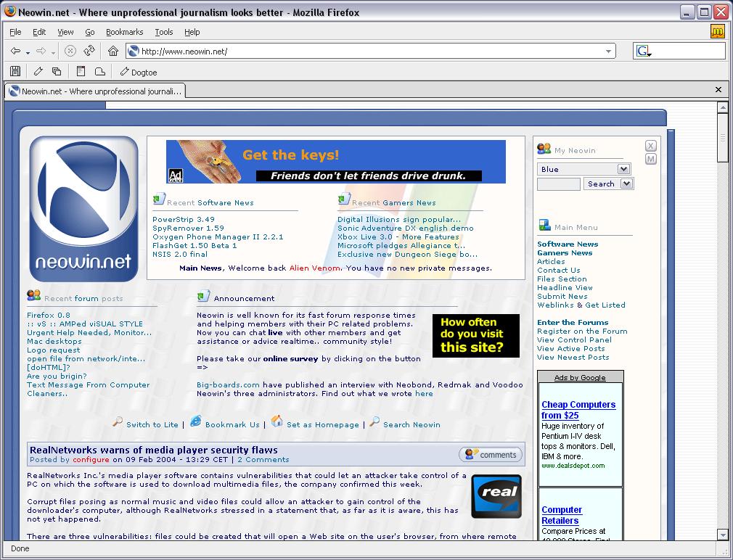Open the View Active Posts link
733x560 pixels.
tap(570, 348)
